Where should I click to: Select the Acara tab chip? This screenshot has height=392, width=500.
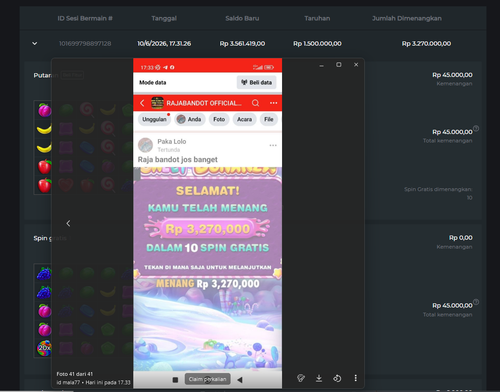[x=244, y=119]
